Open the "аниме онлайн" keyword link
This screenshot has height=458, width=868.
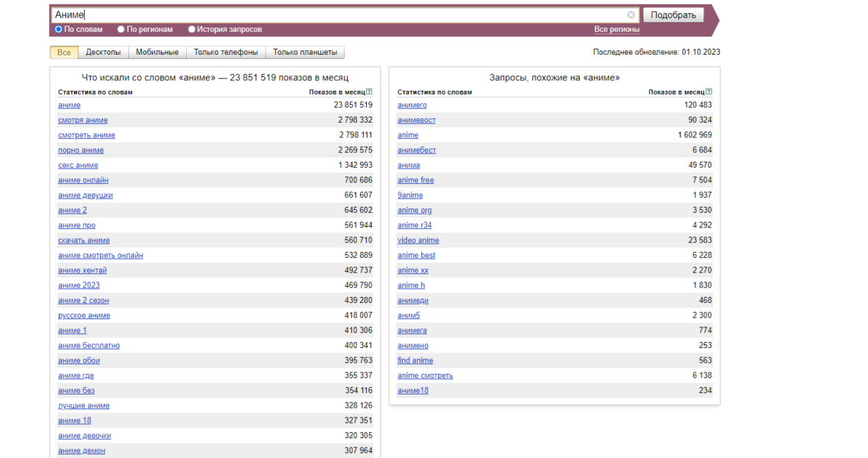pos(83,180)
